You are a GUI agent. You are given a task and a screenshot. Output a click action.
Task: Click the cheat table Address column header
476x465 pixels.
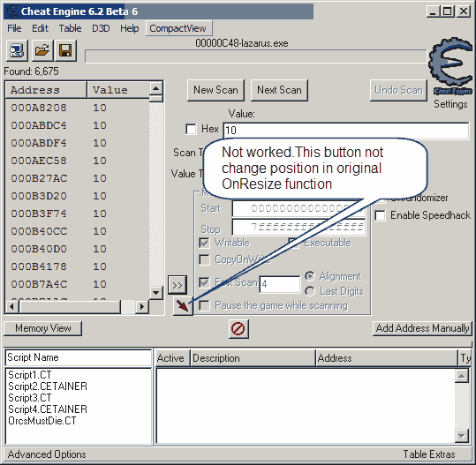point(387,358)
